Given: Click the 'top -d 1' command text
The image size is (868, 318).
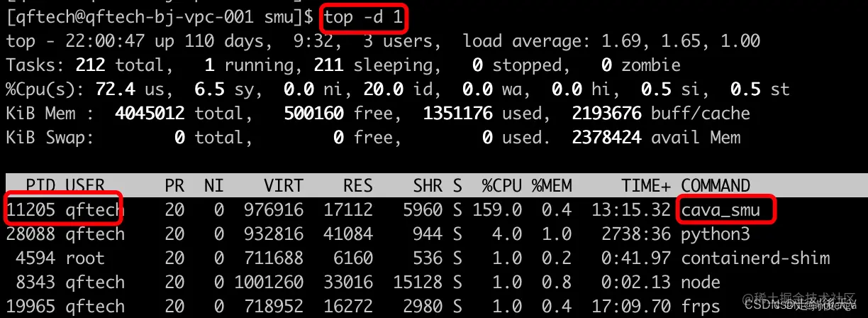Looking at the screenshot, I should pos(365,18).
